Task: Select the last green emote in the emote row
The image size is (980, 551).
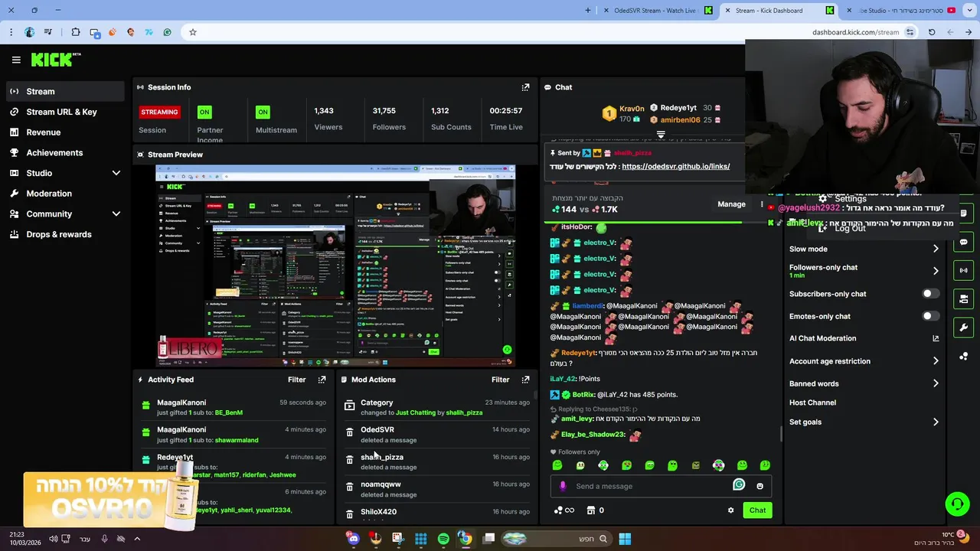Action: (765, 465)
